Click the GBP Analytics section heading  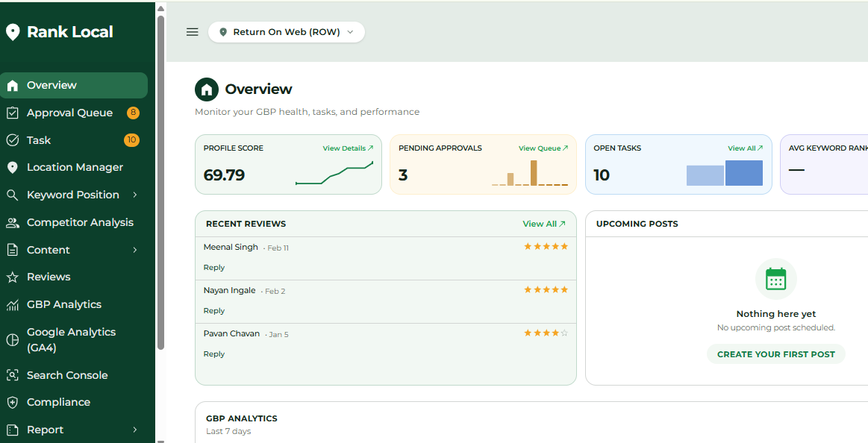[x=241, y=418]
